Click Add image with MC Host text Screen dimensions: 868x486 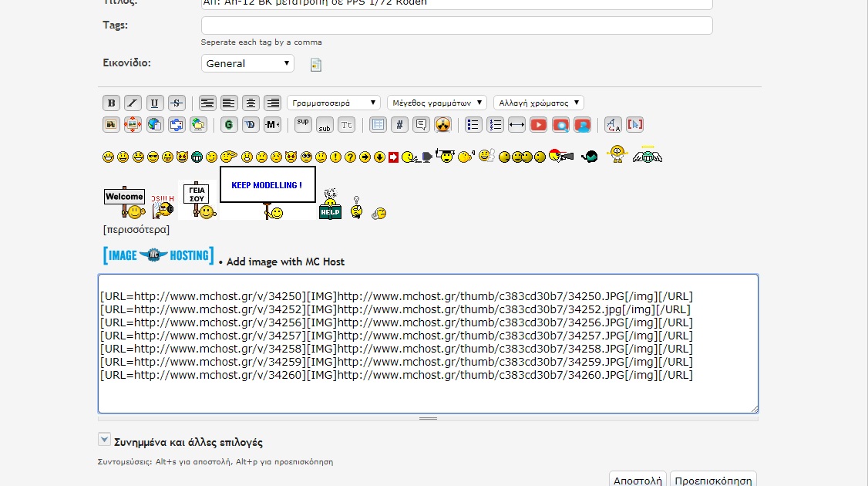point(285,262)
